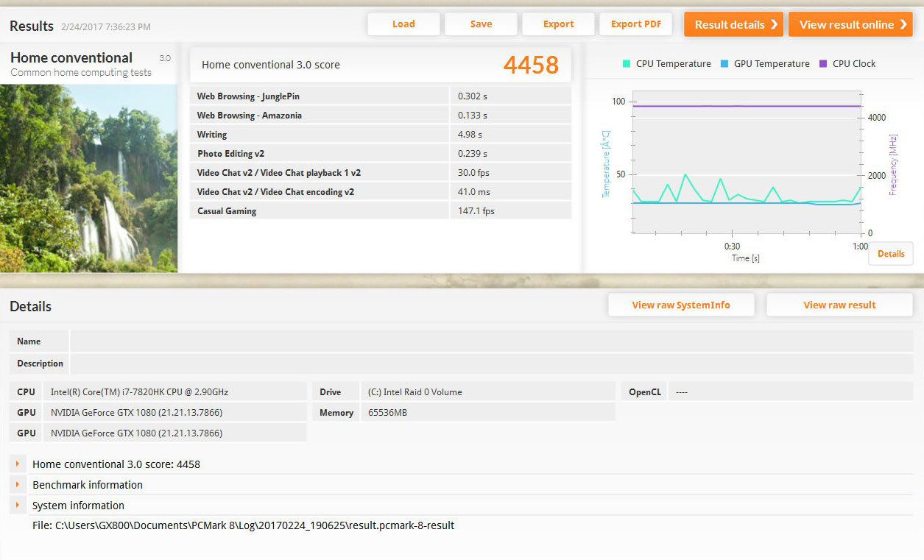The image size is (924, 560).
Task: Click the Save button
Action: click(481, 24)
